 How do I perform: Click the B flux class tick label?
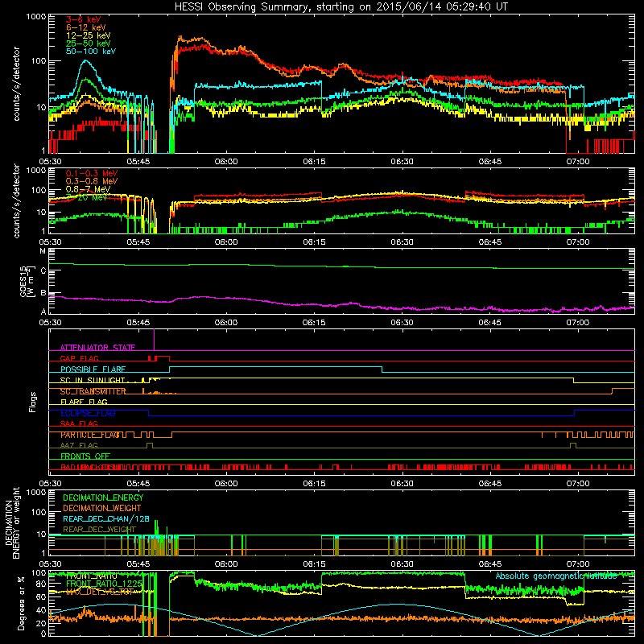point(43,293)
